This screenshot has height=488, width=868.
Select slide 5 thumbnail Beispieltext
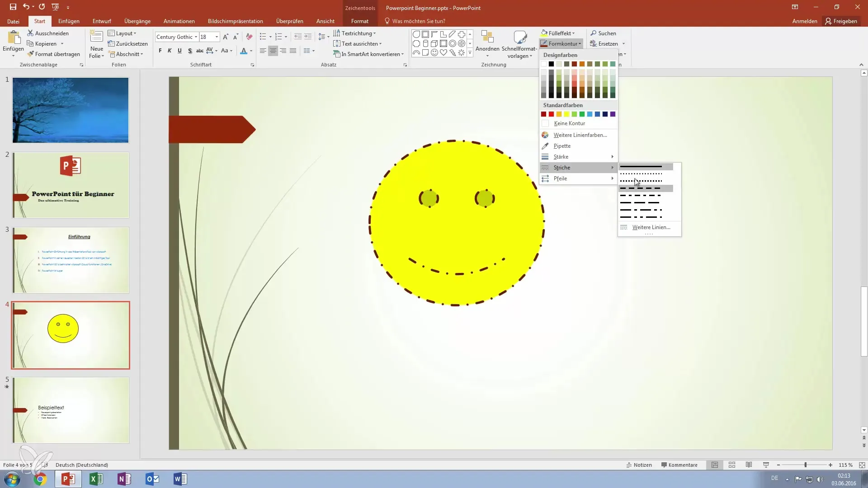coord(71,410)
